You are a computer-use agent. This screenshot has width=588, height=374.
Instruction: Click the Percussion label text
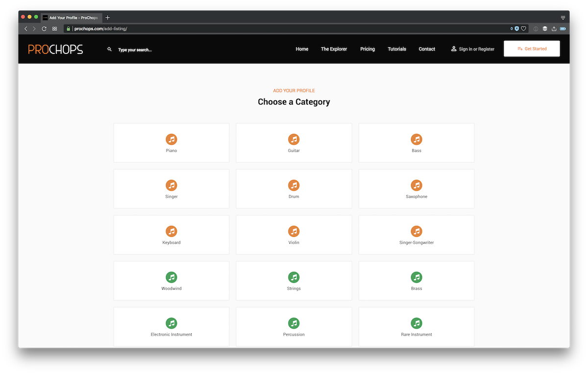coord(294,334)
